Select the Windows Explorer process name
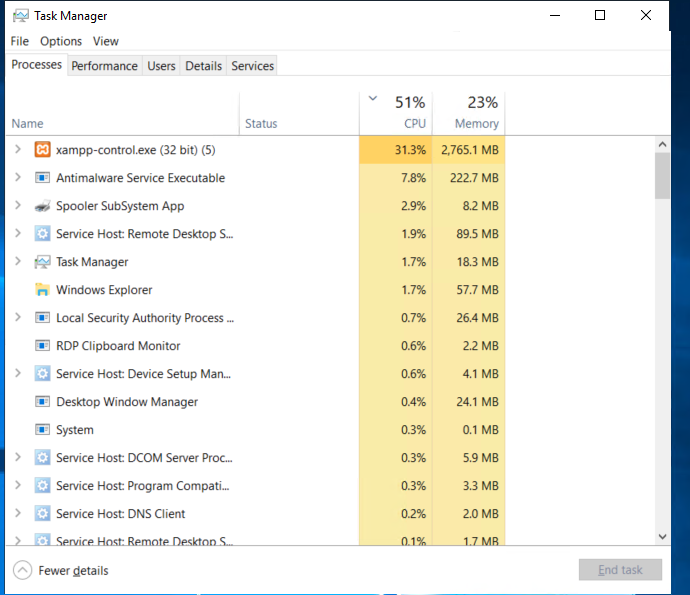The height and width of the screenshot is (595, 690). pos(104,290)
